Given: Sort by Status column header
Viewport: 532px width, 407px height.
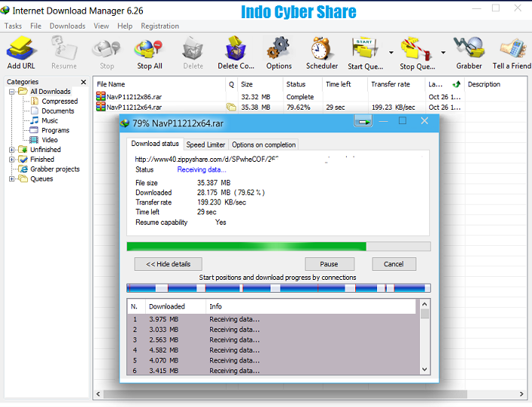Looking at the screenshot, I should point(302,84).
